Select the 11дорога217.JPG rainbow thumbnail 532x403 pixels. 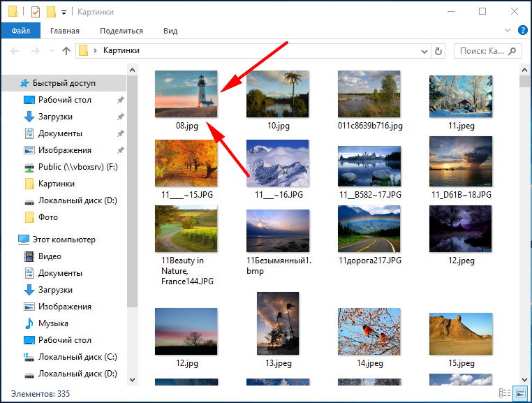click(369, 228)
